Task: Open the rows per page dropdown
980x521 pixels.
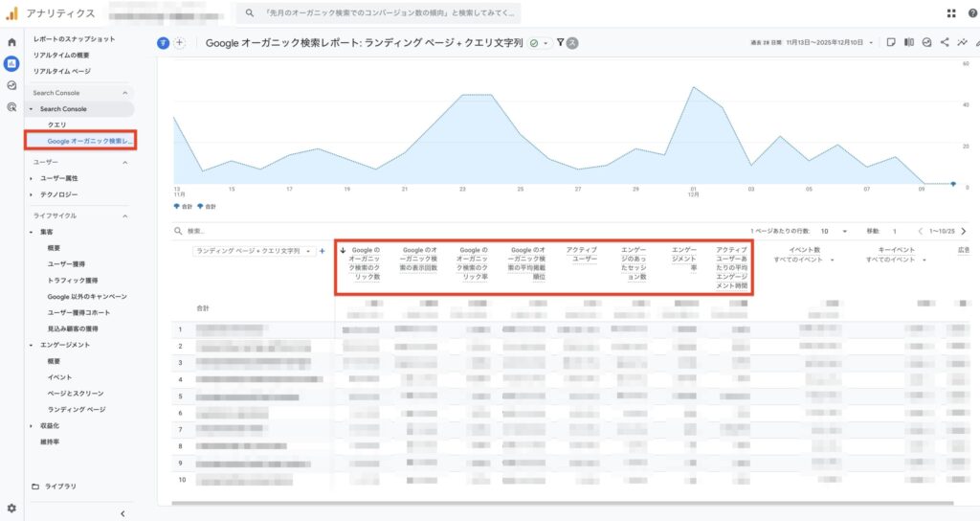Action: point(831,231)
